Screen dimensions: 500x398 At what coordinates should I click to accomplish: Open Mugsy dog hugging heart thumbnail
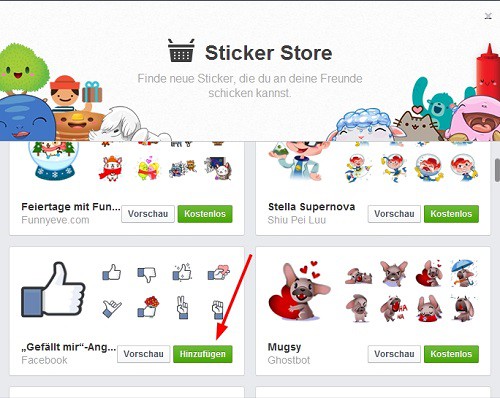point(299,291)
